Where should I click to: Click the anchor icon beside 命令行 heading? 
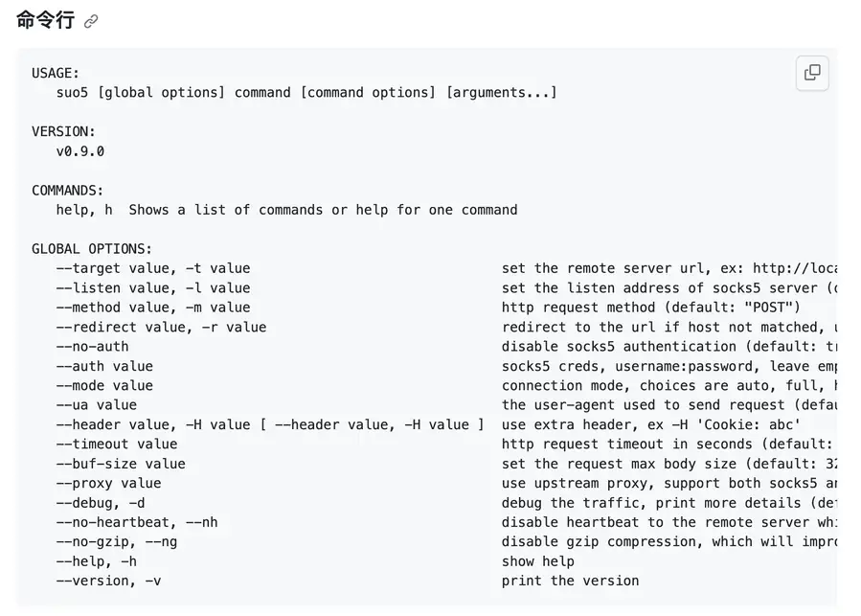(91, 20)
